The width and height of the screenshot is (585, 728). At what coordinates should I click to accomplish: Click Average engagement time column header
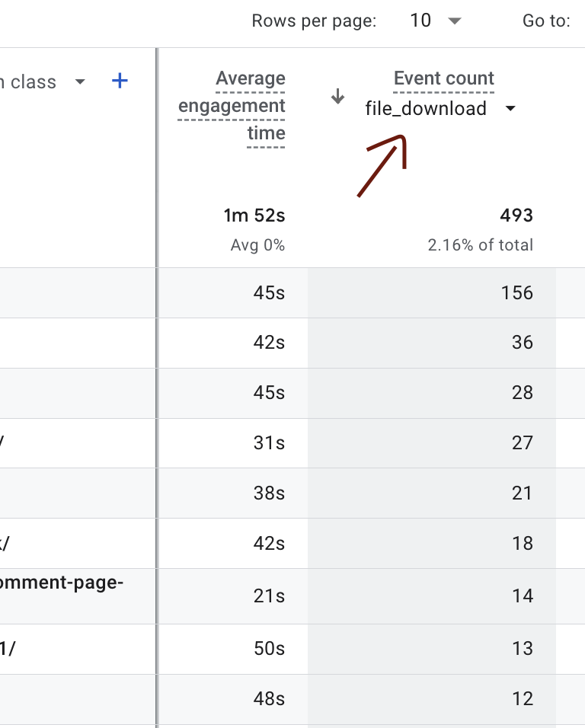tap(232, 106)
